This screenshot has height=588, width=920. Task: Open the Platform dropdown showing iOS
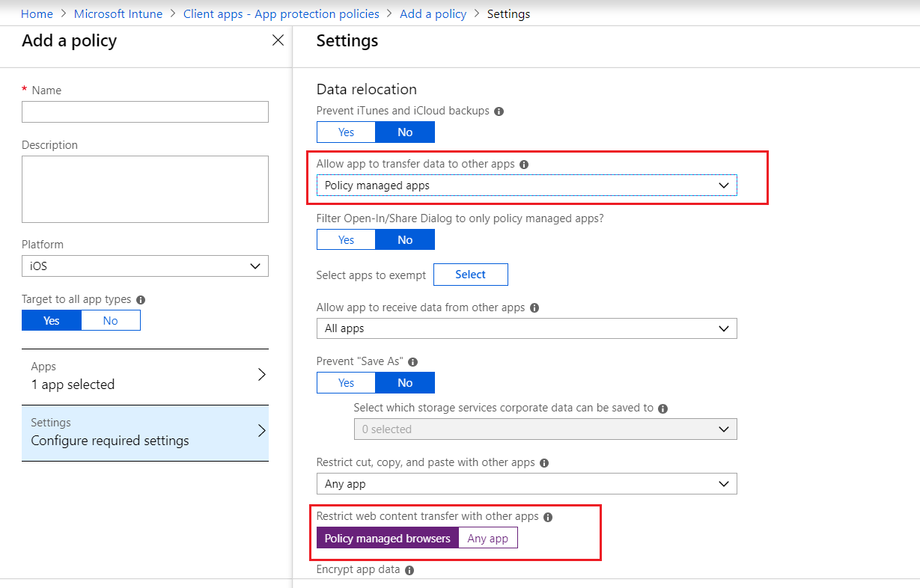(x=145, y=266)
